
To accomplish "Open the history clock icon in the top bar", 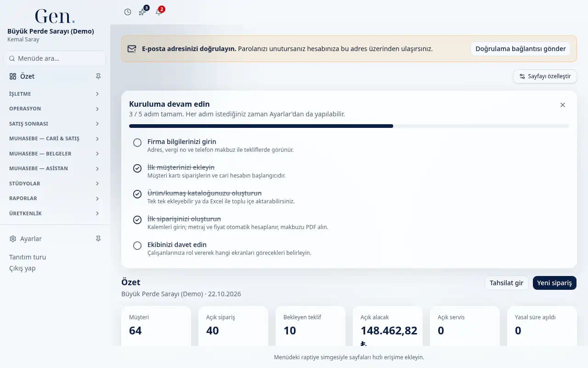I will click(x=128, y=12).
